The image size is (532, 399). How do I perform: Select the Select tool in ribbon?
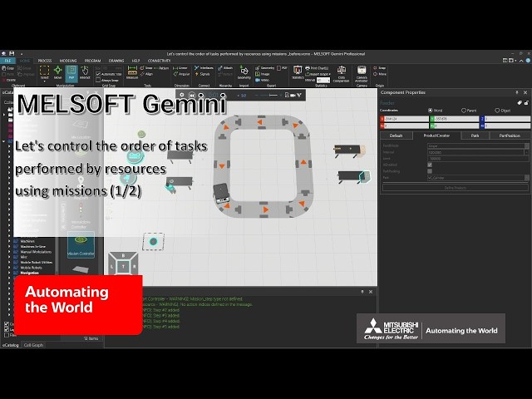[x=44, y=72]
